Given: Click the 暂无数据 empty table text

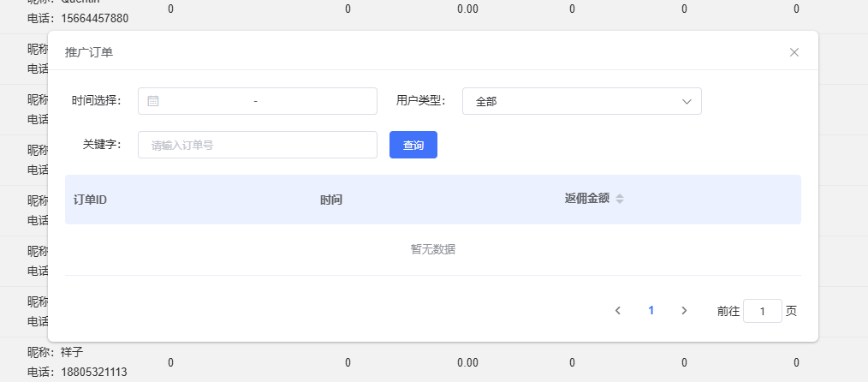Looking at the screenshot, I should (432, 249).
